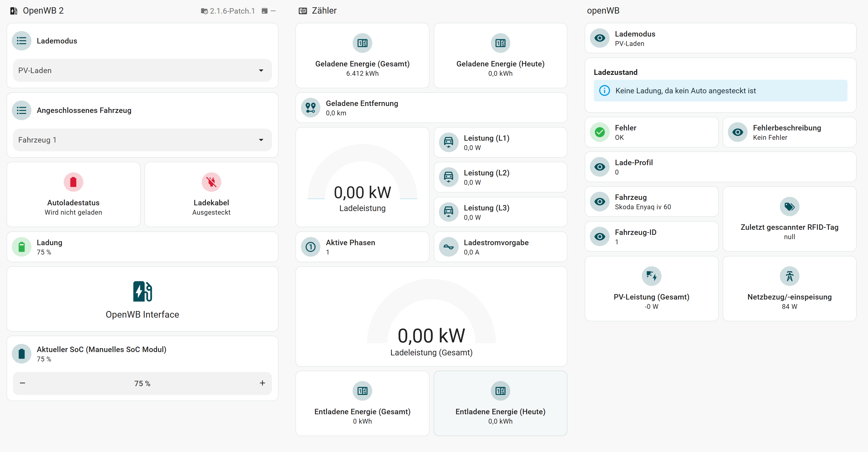The height and width of the screenshot is (452, 868).
Task: Click the Zuletzt gescannter RFID-Tag icon
Action: coord(789,207)
